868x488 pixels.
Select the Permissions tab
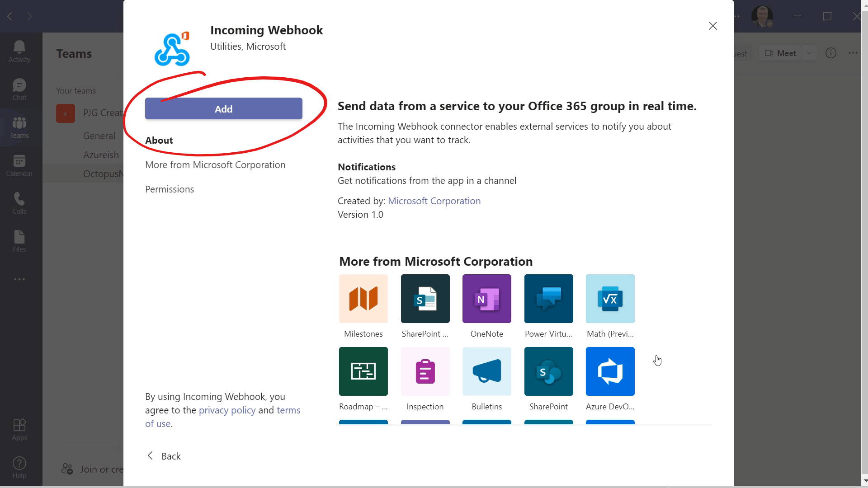pos(170,189)
